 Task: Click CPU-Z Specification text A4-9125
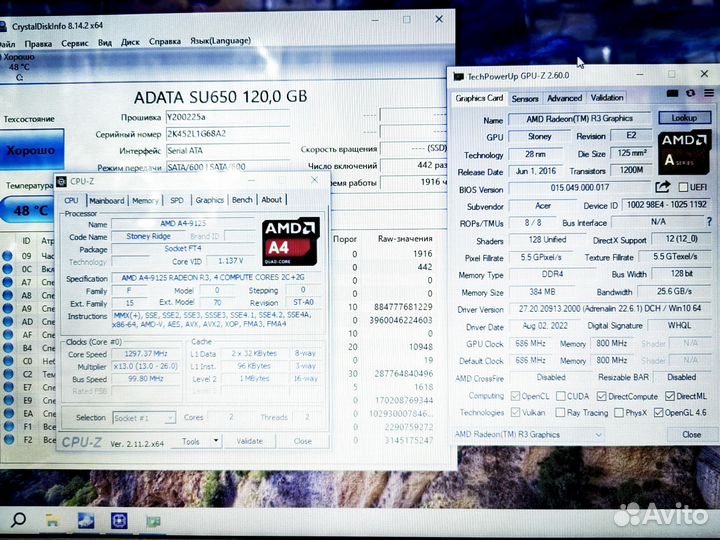pos(214,278)
